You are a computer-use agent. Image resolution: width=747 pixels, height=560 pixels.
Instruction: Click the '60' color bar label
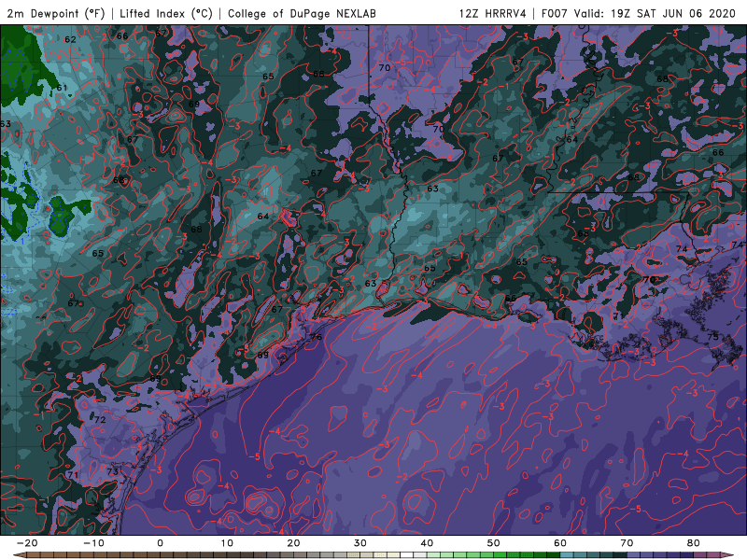(x=560, y=543)
